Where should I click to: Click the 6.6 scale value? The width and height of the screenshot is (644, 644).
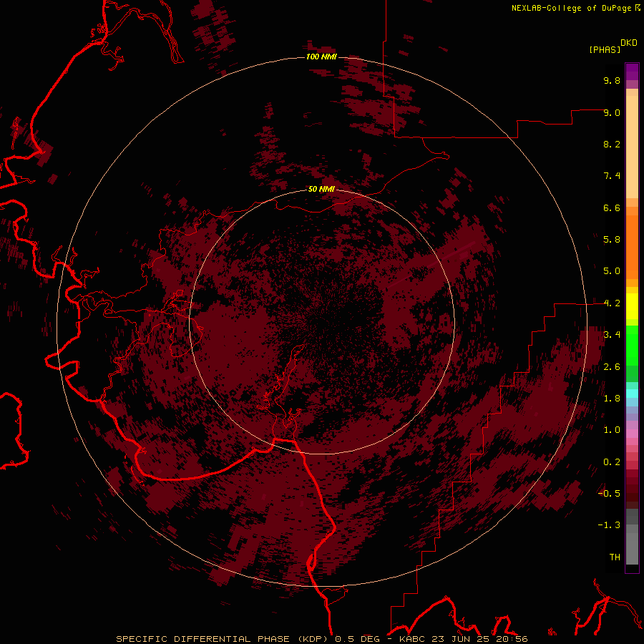tap(612, 208)
